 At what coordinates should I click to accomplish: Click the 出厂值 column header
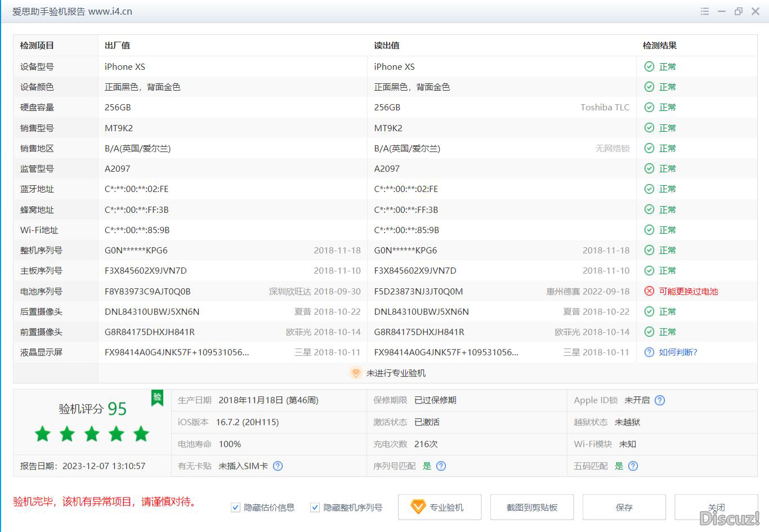pyautogui.click(x=117, y=46)
